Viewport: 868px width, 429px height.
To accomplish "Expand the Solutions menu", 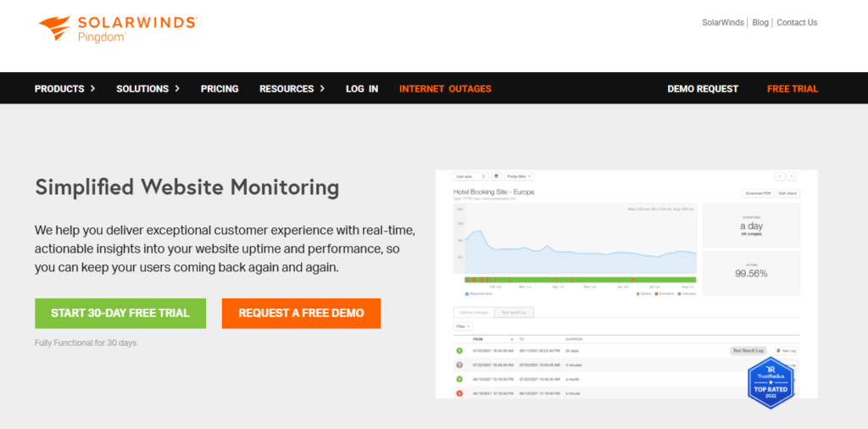I will pyautogui.click(x=147, y=88).
